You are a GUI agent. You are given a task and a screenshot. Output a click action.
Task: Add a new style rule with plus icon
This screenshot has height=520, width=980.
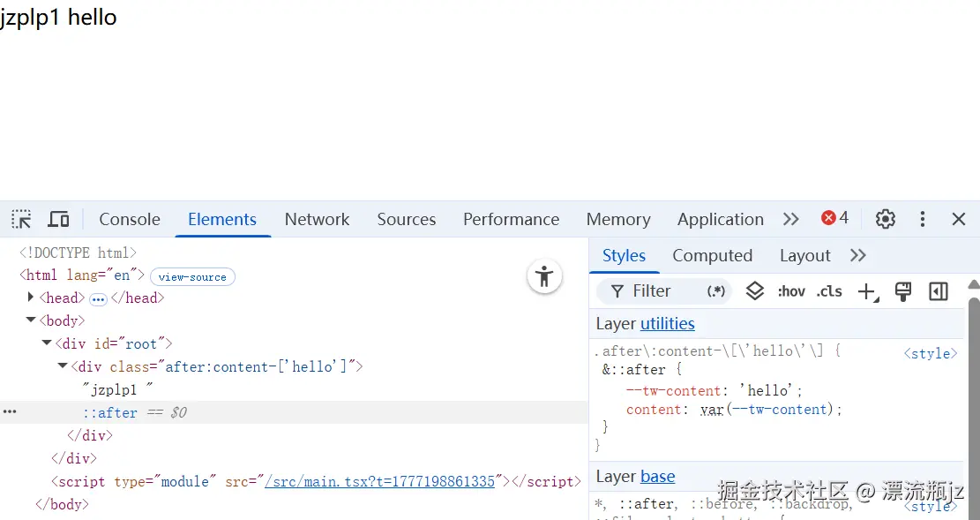click(868, 291)
